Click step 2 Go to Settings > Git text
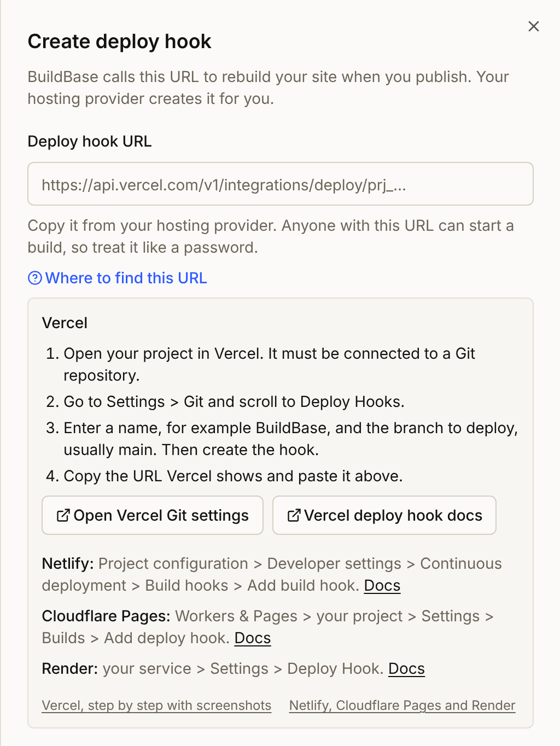 click(234, 401)
